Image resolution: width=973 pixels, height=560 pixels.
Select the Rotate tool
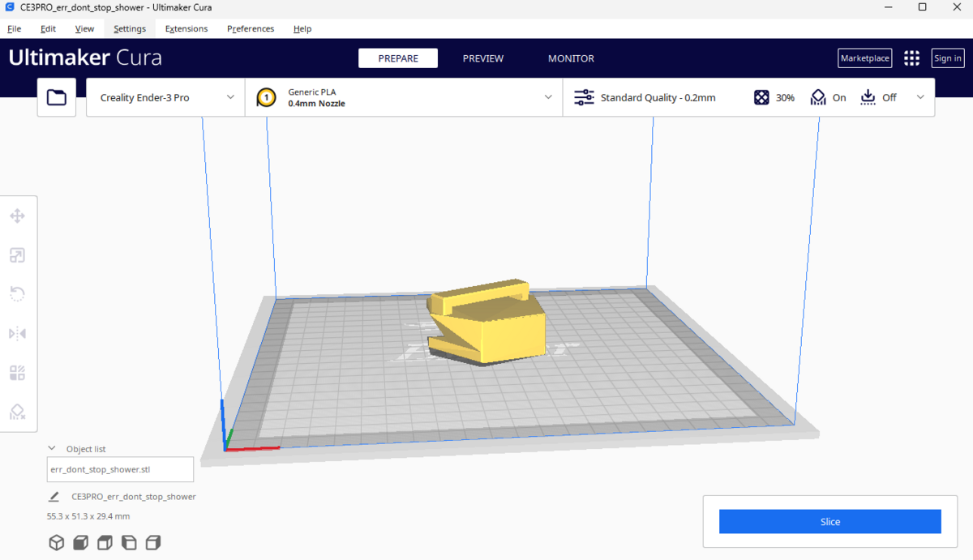(17, 294)
